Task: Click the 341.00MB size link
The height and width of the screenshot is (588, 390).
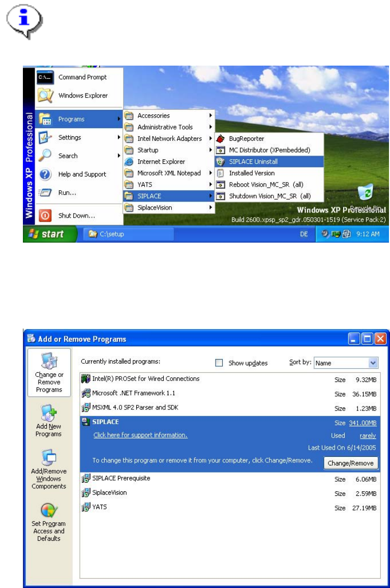Action: pyautogui.click(x=363, y=423)
